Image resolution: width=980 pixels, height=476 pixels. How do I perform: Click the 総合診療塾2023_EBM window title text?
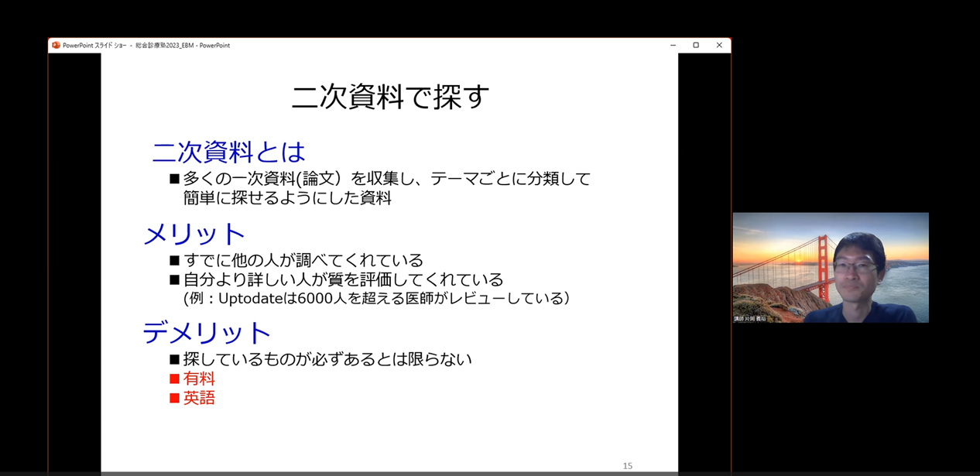coord(164,46)
